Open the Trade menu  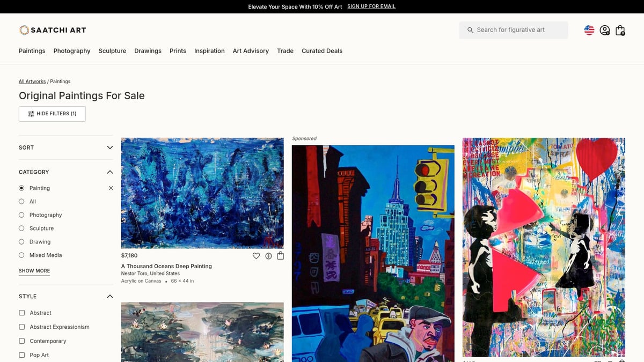285,51
